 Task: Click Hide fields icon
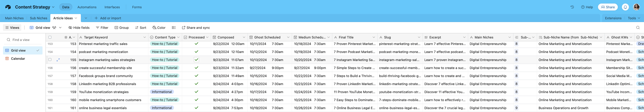click(70, 28)
